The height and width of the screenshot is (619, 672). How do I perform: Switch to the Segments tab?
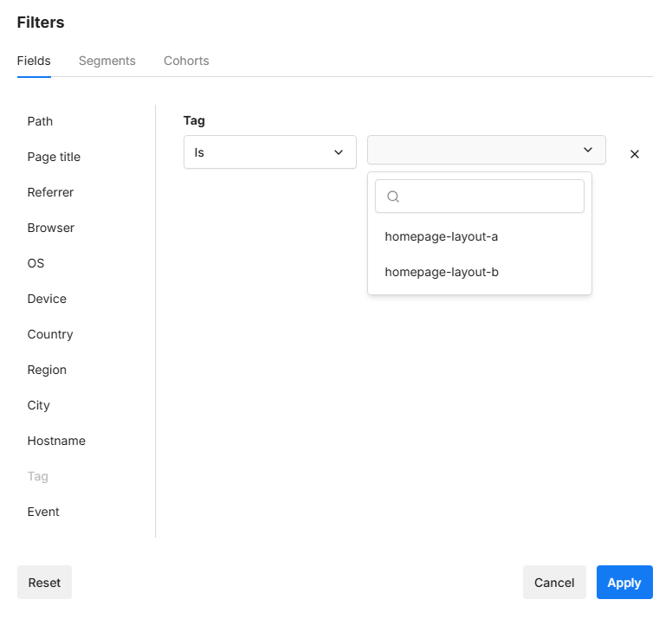point(107,61)
